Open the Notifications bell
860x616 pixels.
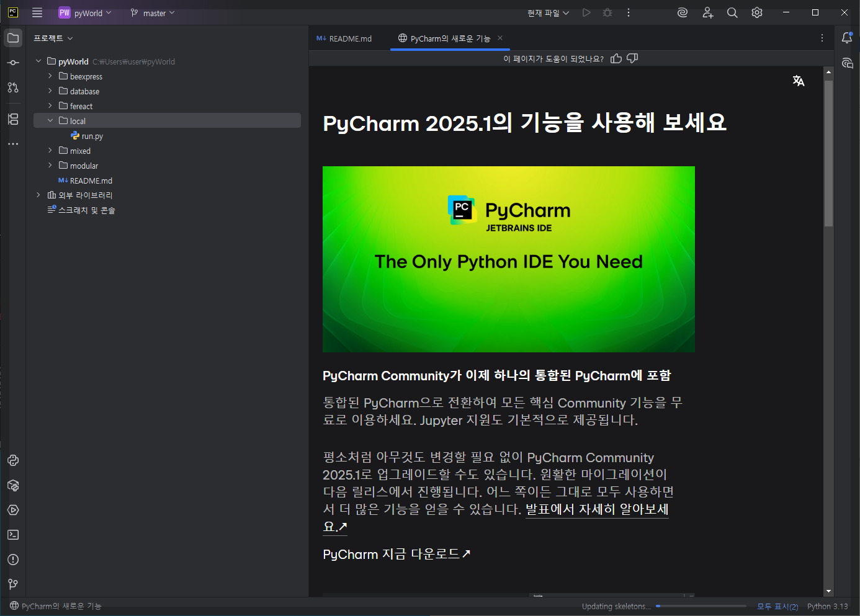pos(847,38)
